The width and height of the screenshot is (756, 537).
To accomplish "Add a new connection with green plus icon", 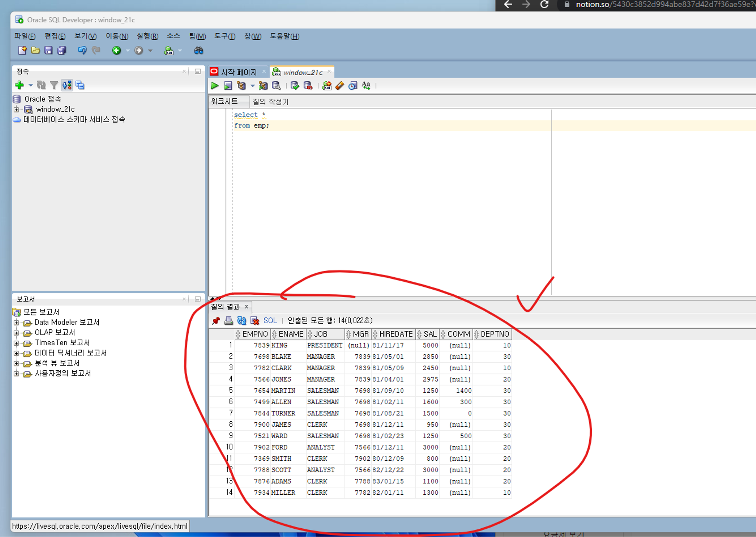I will pos(19,85).
